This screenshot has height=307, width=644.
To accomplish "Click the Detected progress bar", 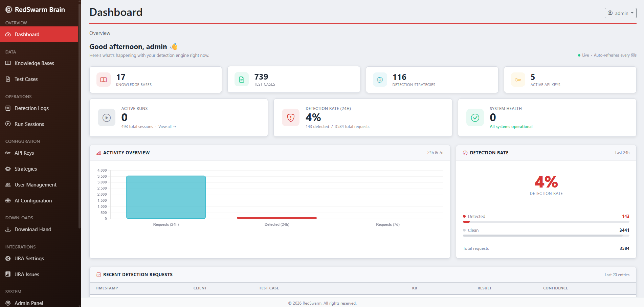I will 546,222.
